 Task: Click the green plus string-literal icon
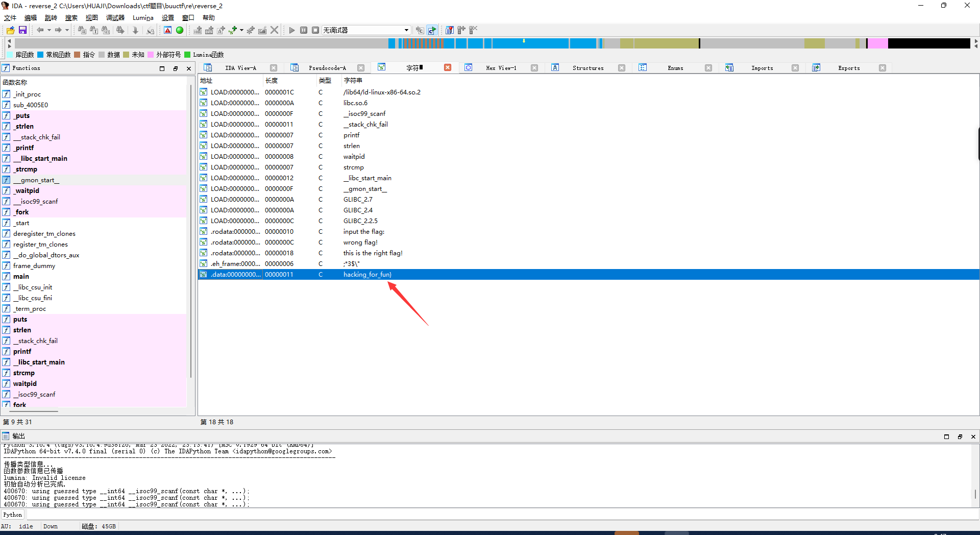[x=233, y=30]
